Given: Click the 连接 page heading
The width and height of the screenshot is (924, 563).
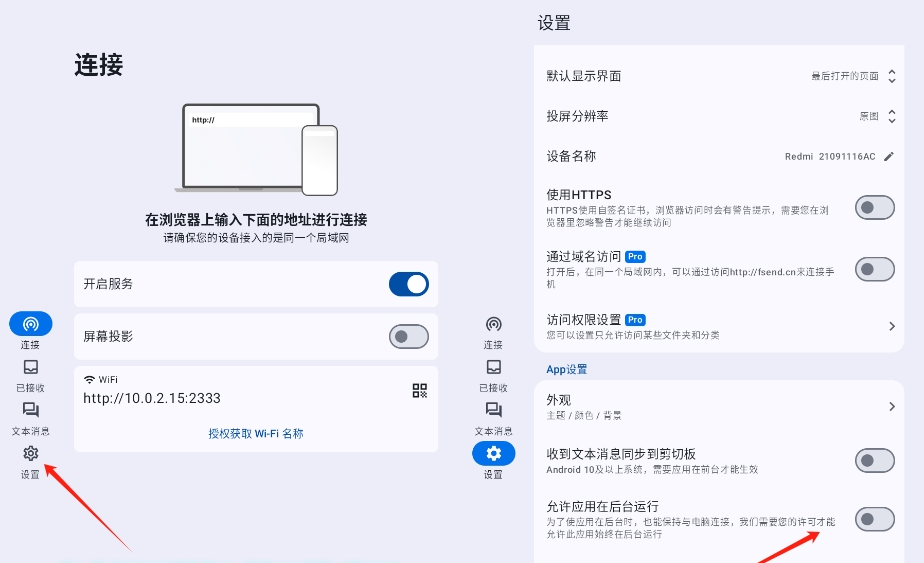Looking at the screenshot, I should pyautogui.click(x=98, y=65).
